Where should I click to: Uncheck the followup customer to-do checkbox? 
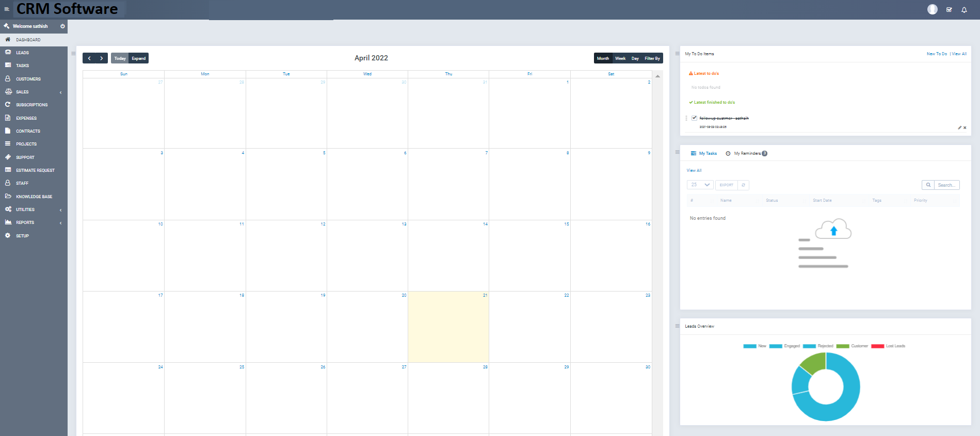tap(694, 118)
